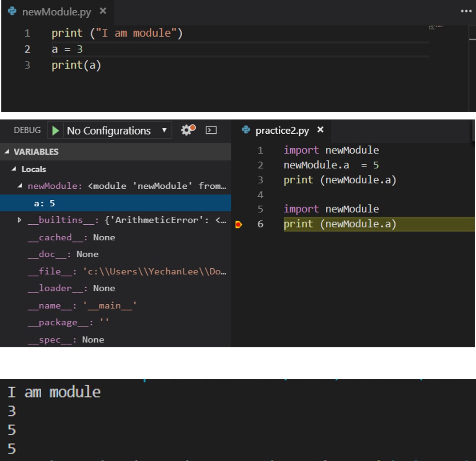Open No Configurations dropdown
The width and height of the screenshot is (476, 461).
tap(117, 131)
